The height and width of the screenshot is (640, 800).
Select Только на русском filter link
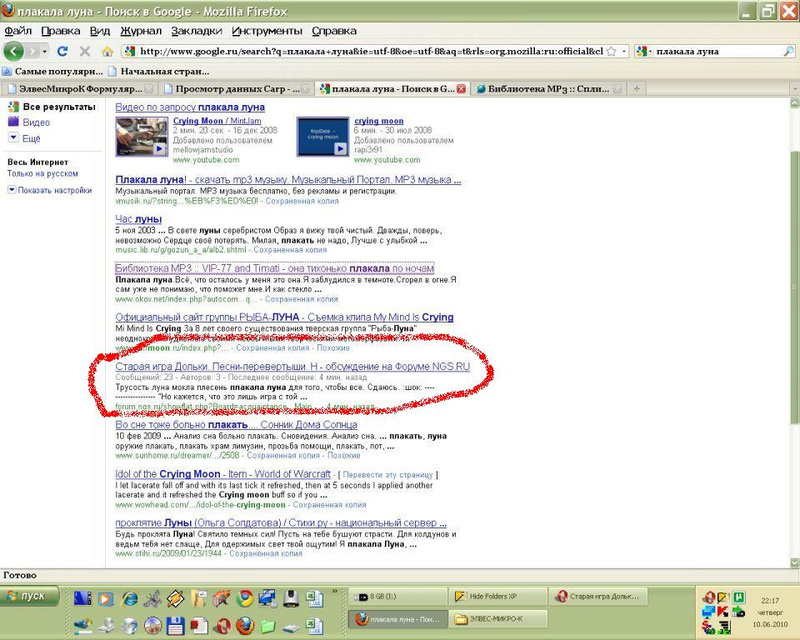click(x=42, y=174)
